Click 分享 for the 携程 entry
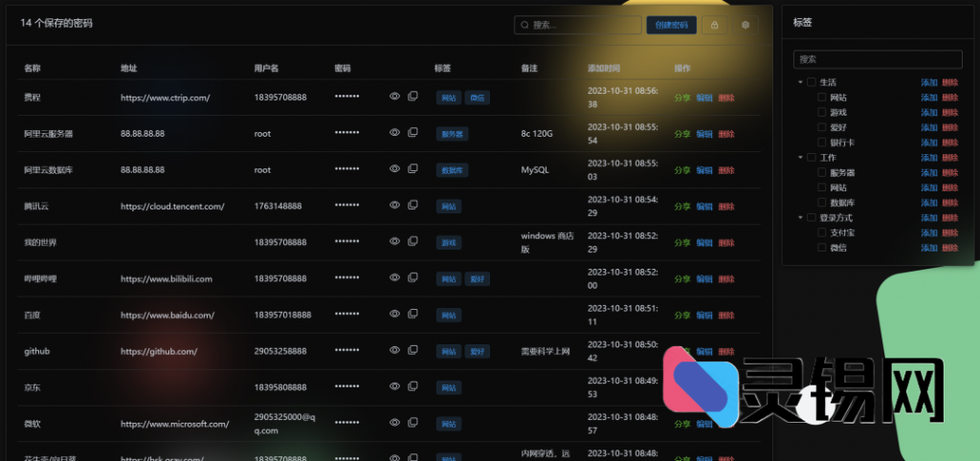The image size is (980, 461). [x=681, y=98]
